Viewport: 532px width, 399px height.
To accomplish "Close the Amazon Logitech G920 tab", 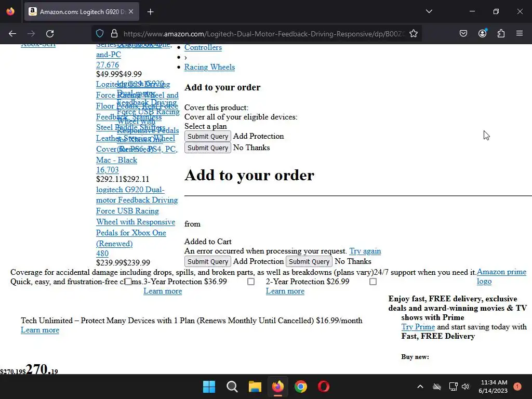I will pos(131,11).
